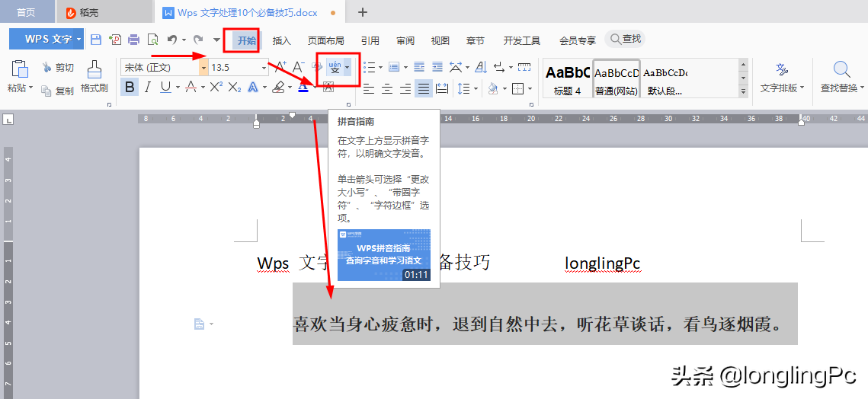Undo the last action
This screenshot has width=868, height=399.
172,40
